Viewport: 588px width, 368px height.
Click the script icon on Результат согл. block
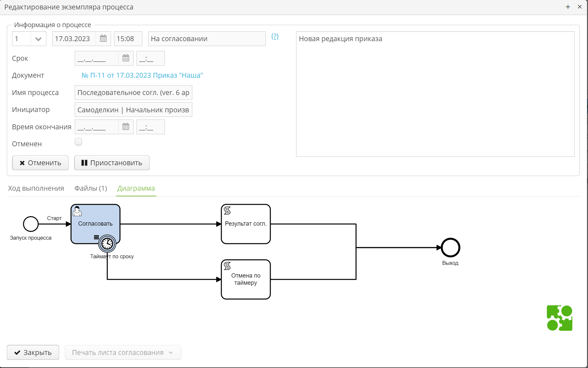pos(228,211)
